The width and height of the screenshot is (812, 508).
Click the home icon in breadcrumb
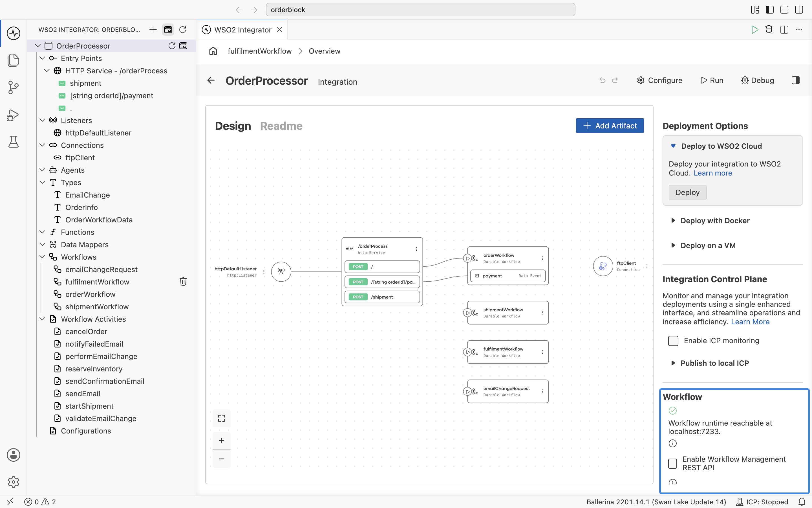tap(213, 51)
